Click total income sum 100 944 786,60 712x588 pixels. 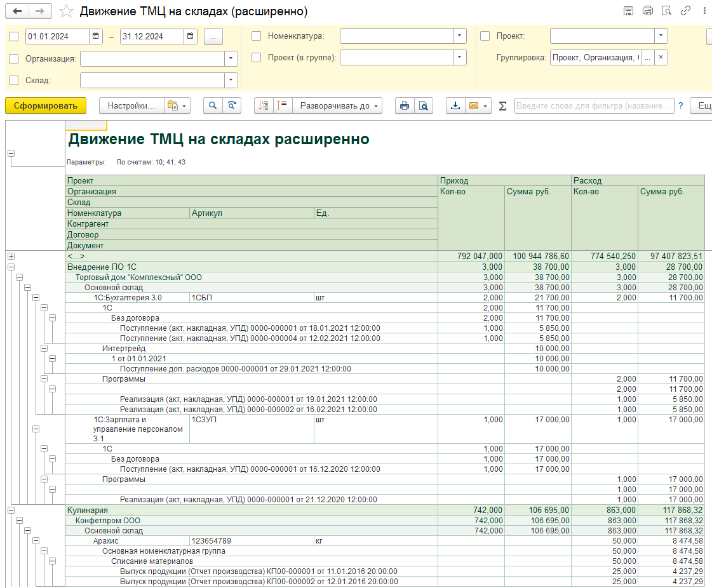pos(538,256)
